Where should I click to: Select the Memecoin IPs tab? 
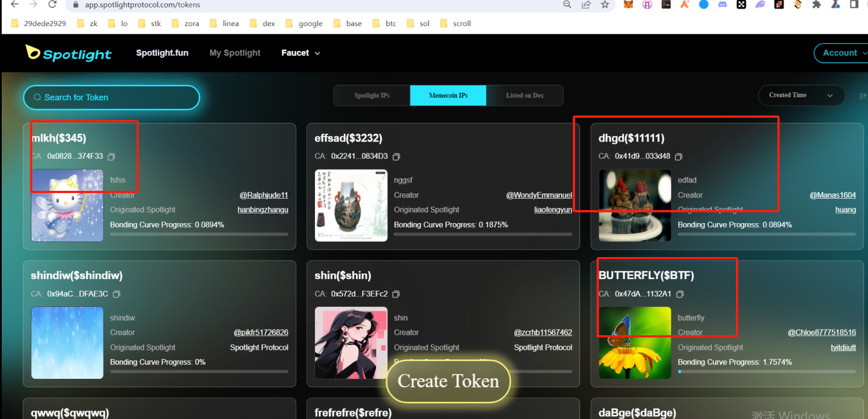tap(448, 95)
